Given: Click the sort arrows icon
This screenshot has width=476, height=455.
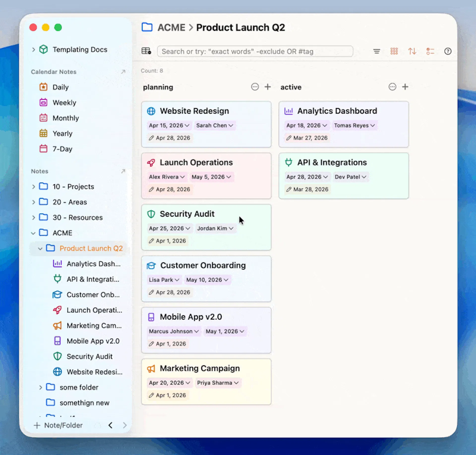Looking at the screenshot, I should [412, 51].
